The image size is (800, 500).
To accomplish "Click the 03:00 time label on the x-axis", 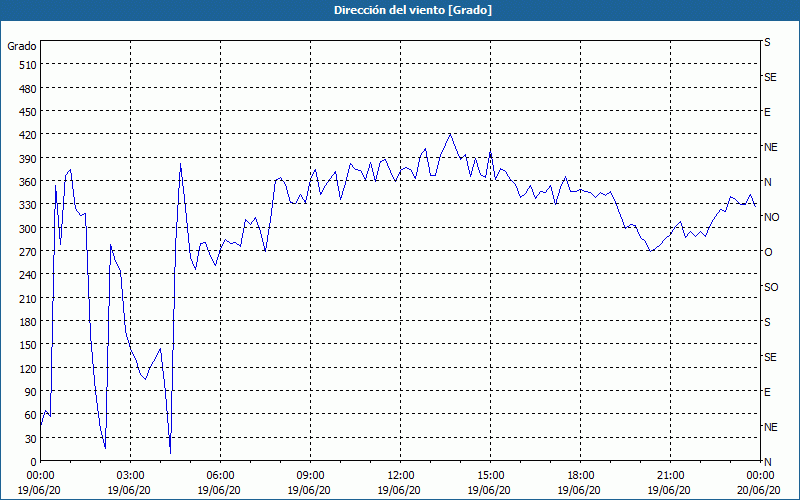I will [131, 476].
